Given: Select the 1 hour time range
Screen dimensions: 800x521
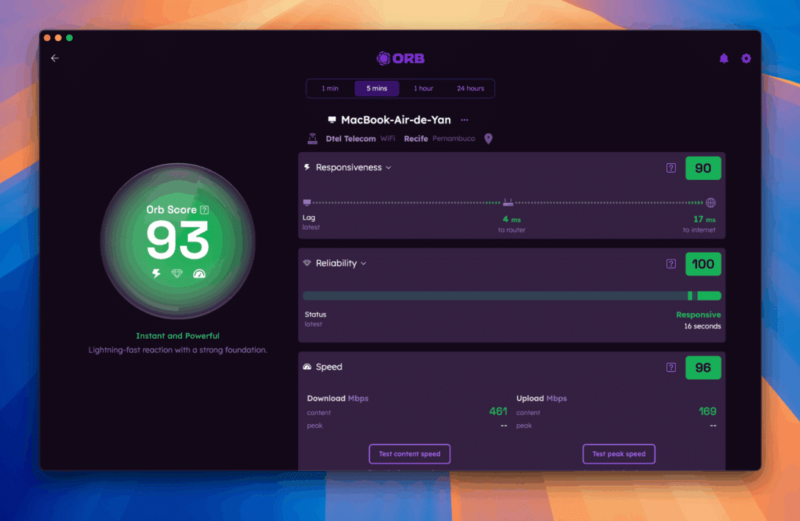Looking at the screenshot, I should tap(423, 88).
